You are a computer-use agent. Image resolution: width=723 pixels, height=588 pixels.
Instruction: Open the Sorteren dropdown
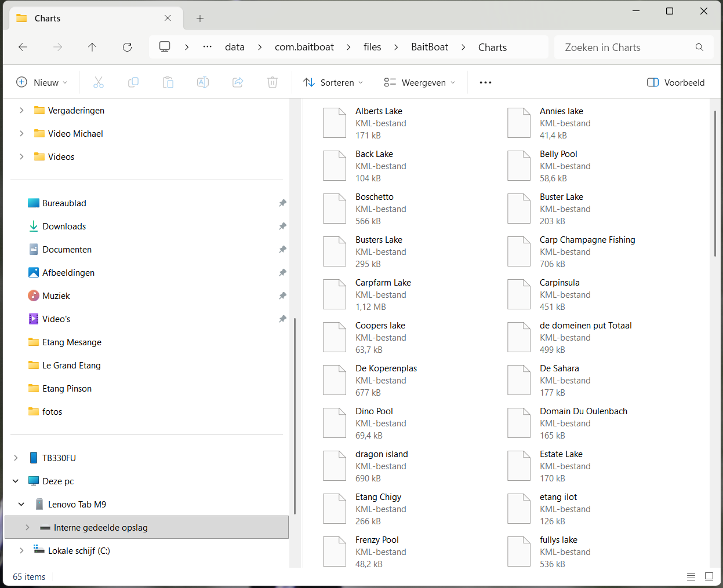point(333,83)
